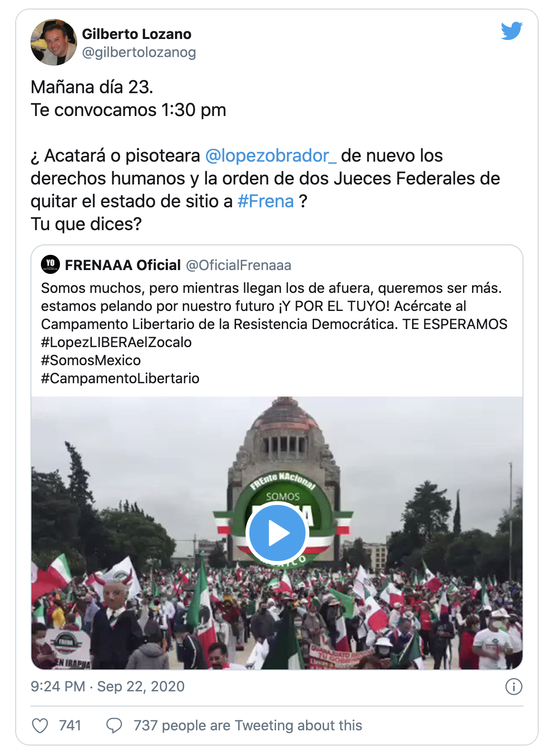Like the tweet with heart icon

click(x=40, y=726)
